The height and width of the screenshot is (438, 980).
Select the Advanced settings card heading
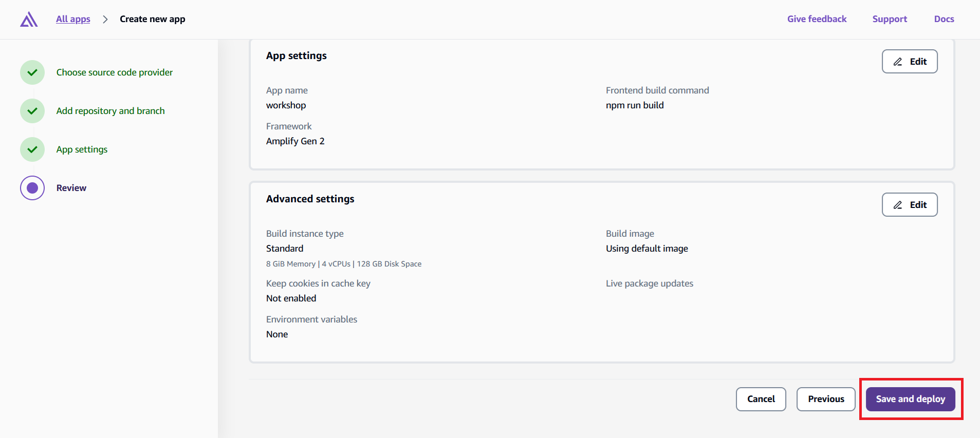click(310, 199)
